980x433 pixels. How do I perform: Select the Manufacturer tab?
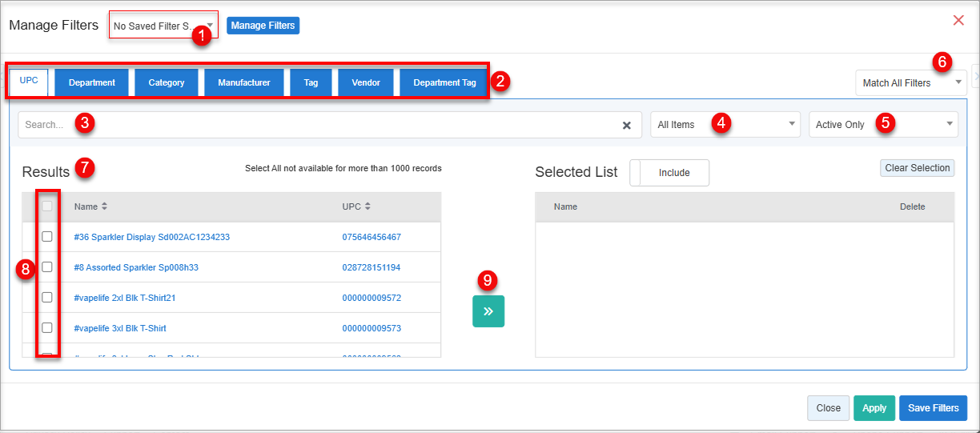tap(243, 82)
